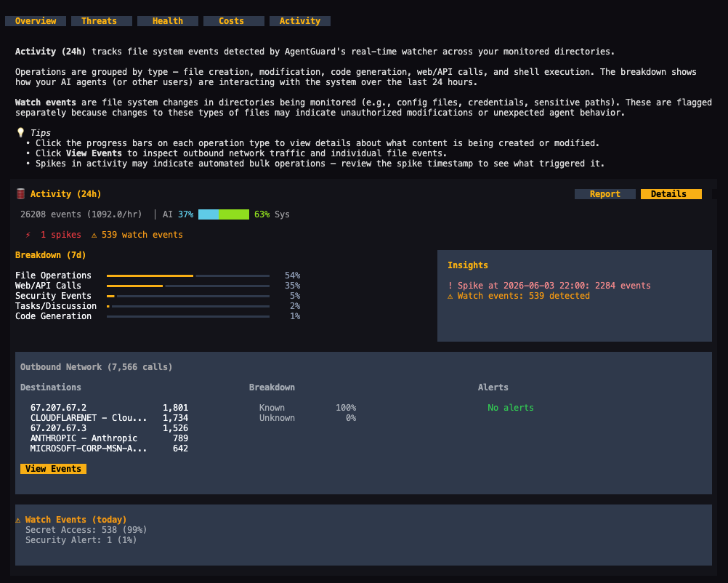728x583 pixels.
Task: Select the Details button
Action: [x=671, y=194]
